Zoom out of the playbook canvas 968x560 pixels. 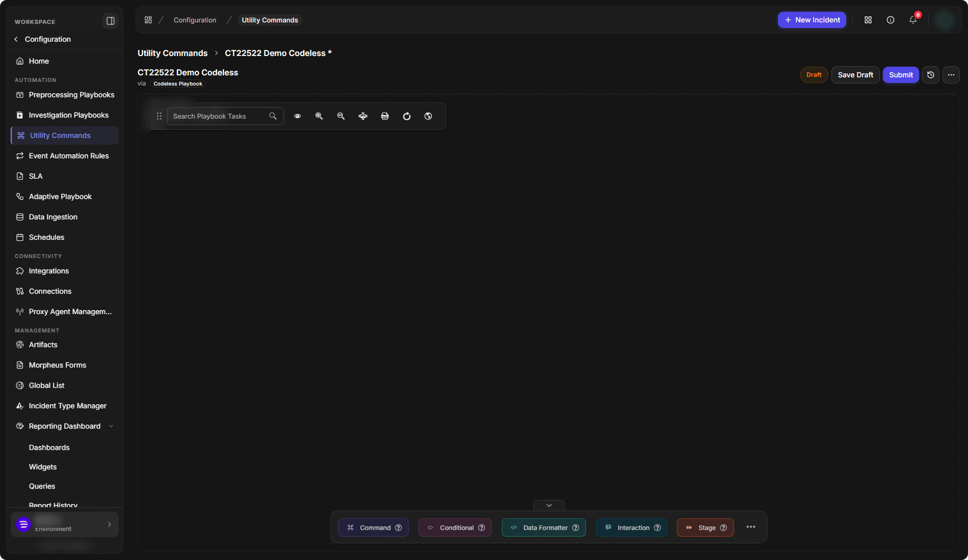pos(341,116)
